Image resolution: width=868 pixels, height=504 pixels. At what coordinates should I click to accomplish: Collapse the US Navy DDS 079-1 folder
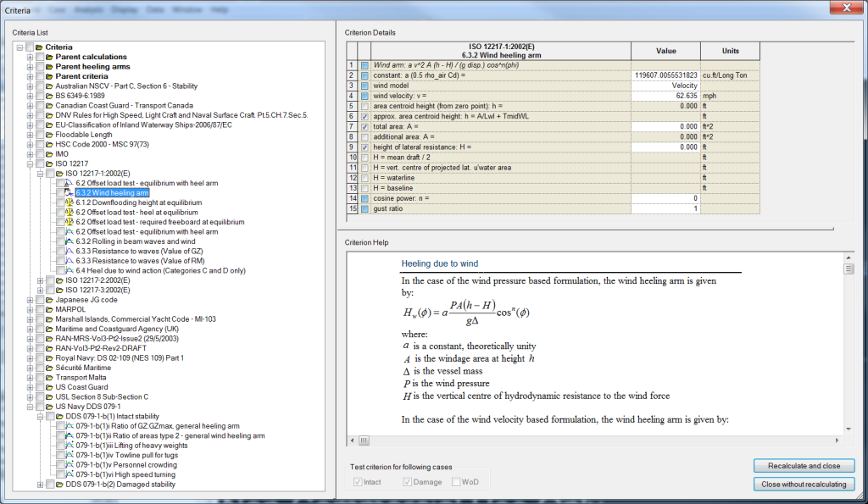point(30,407)
